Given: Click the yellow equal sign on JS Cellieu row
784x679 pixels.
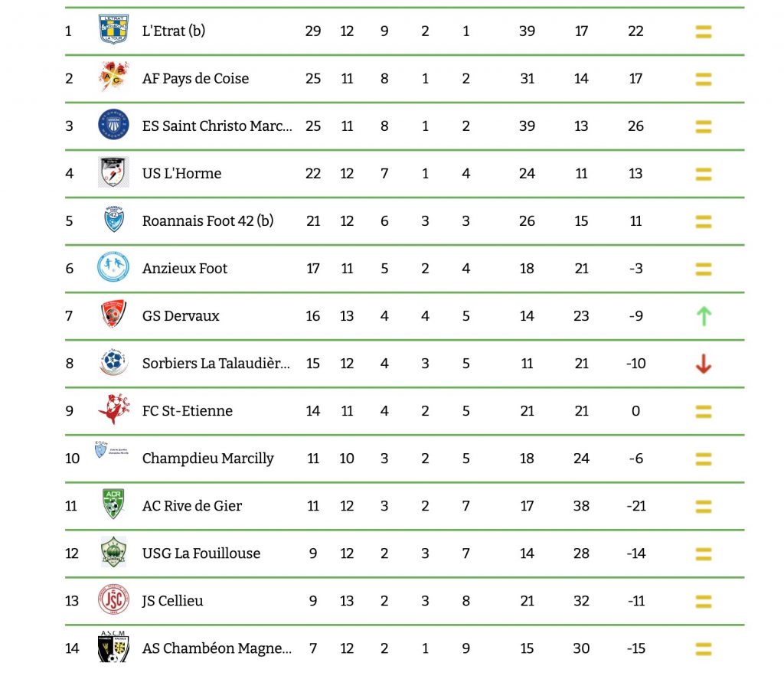Looking at the screenshot, I should 704,602.
